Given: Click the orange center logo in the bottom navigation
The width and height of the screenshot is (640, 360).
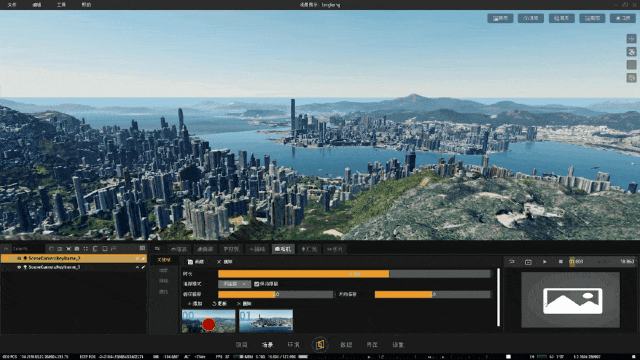Looking at the screenshot, I should point(320,345).
